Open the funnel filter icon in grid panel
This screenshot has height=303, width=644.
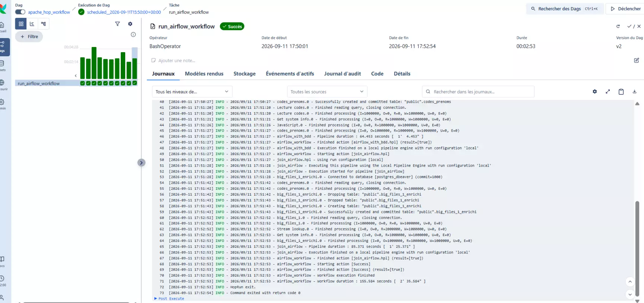pos(117,24)
